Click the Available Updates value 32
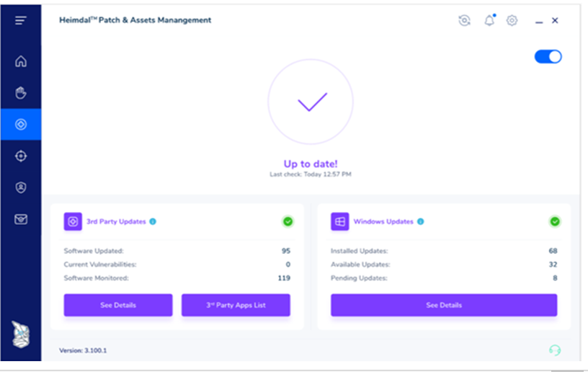588x372 pixels. pos(553,265)
